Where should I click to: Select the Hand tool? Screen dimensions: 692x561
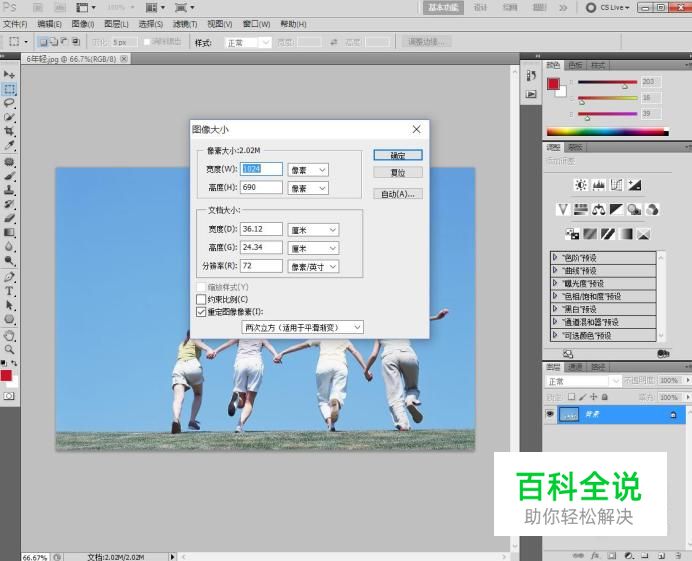(x=9, y=336)
